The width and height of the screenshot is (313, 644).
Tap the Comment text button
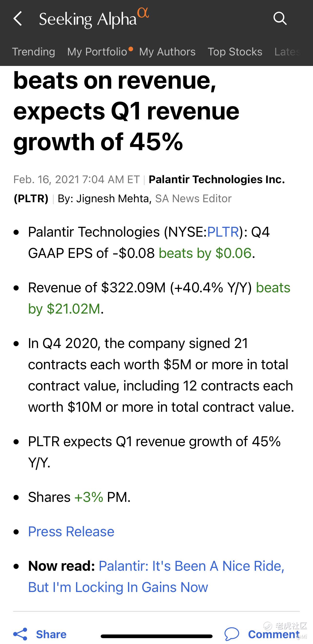274,634
